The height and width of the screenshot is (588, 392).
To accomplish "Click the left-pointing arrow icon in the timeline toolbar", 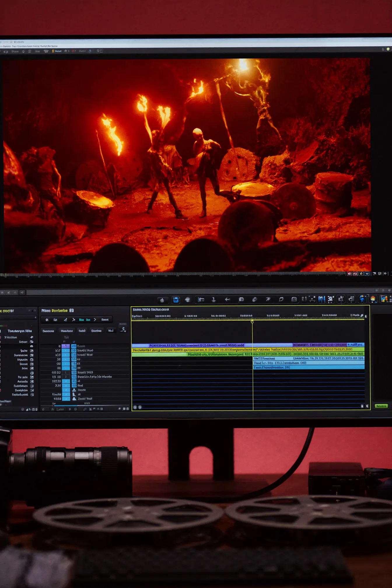I will [x=228, y=299].
